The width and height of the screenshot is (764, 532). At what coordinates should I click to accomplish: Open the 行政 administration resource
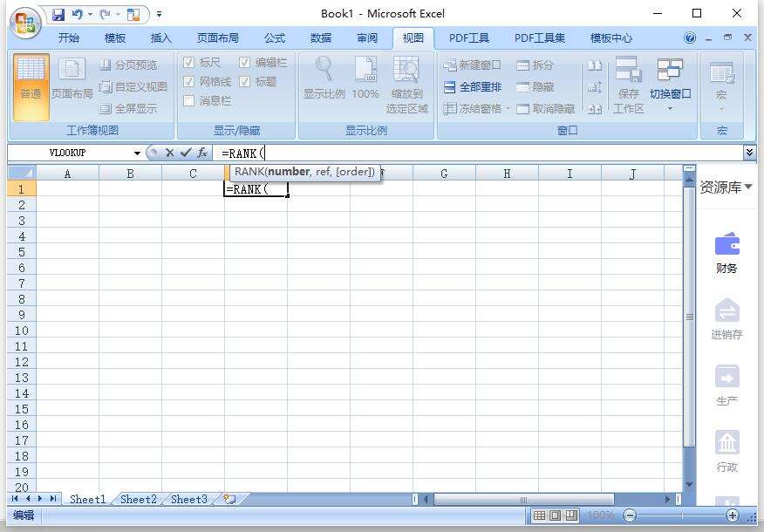(726, 452)
